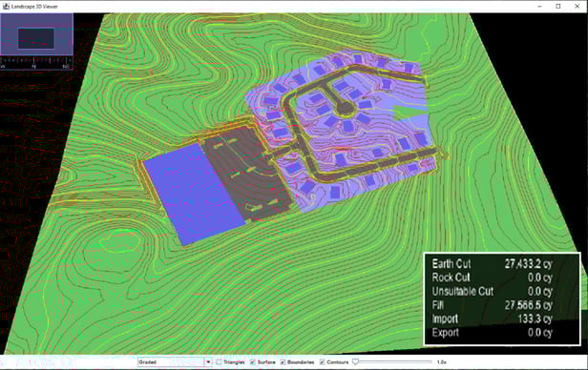Minimize the Landscape 3D Viewer window
Screen dimensions: 588x370
click(539, 7)
